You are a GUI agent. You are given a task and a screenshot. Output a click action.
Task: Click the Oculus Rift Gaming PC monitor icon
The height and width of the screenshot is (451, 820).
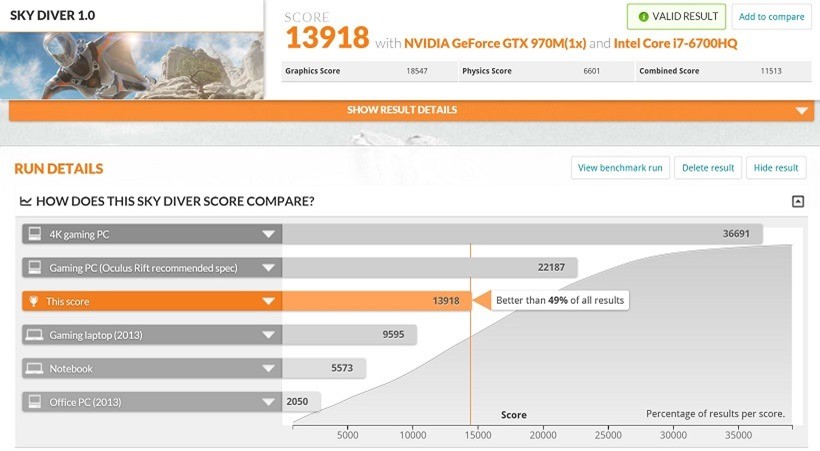35,267
